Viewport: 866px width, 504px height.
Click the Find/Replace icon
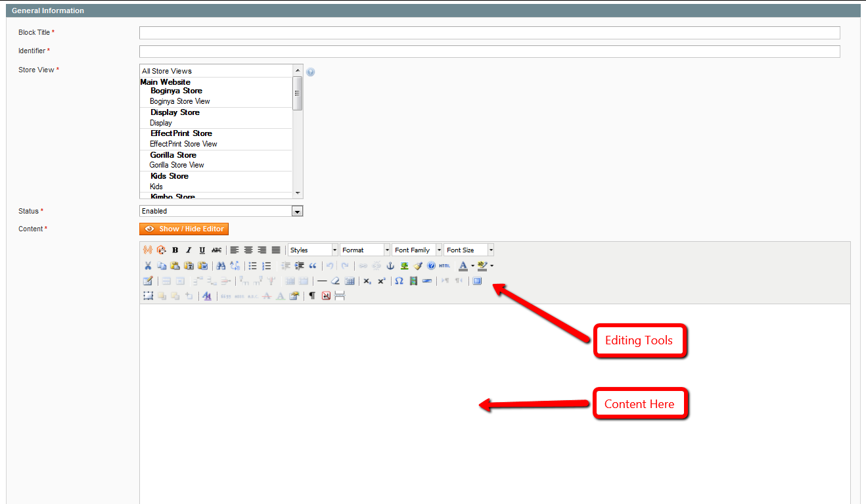(x=235, y=265)
